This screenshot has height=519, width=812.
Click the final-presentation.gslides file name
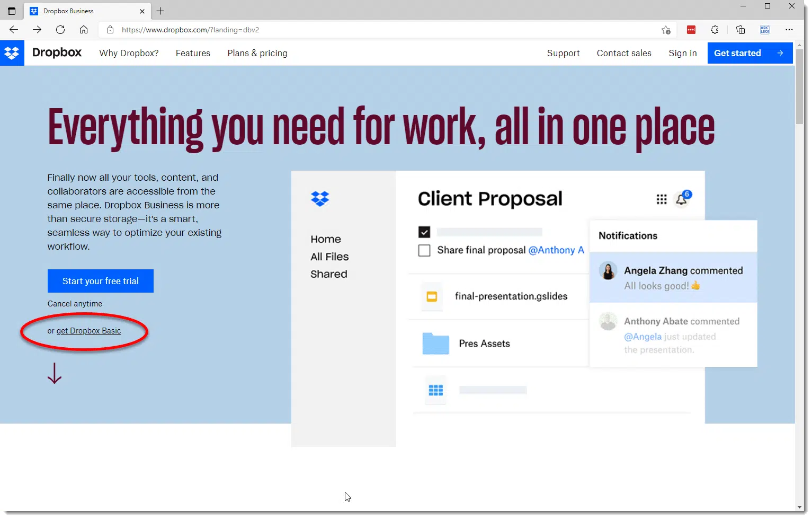point(511,296)
